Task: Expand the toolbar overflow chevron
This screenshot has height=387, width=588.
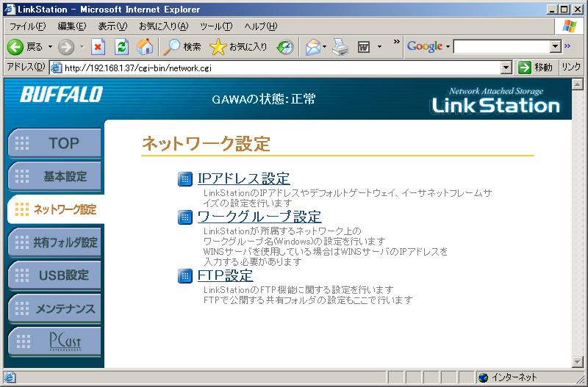Action: click(x=396, y=42)
